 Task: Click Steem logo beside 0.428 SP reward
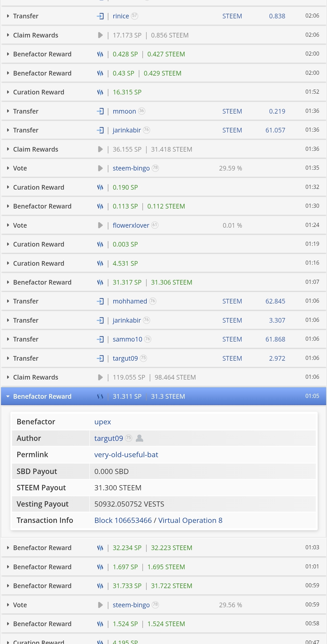[x=100, y=54]
